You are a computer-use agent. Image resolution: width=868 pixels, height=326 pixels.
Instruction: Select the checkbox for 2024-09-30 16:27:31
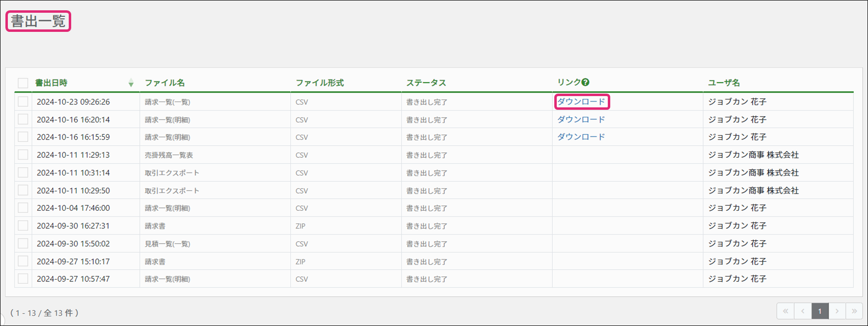click(x=23, y=226)
